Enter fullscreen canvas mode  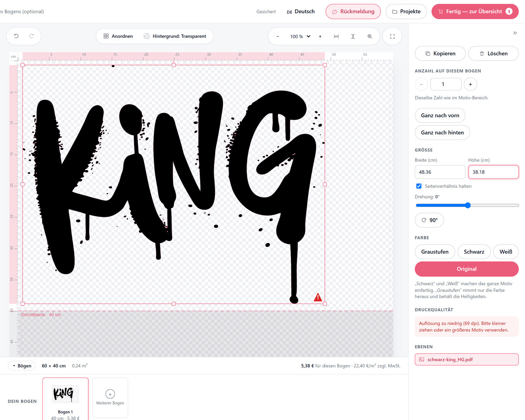click(392, 36)
